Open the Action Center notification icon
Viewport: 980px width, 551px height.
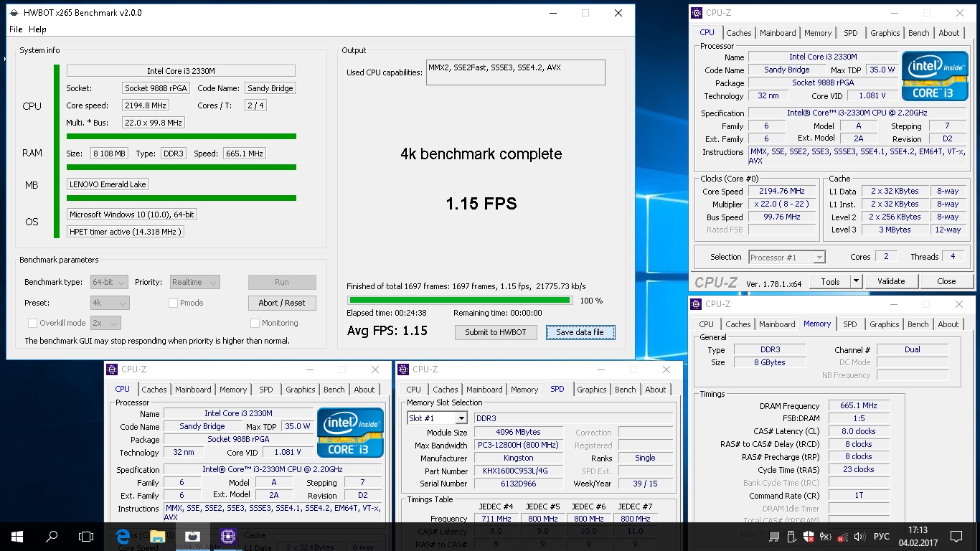click(955, 536)
